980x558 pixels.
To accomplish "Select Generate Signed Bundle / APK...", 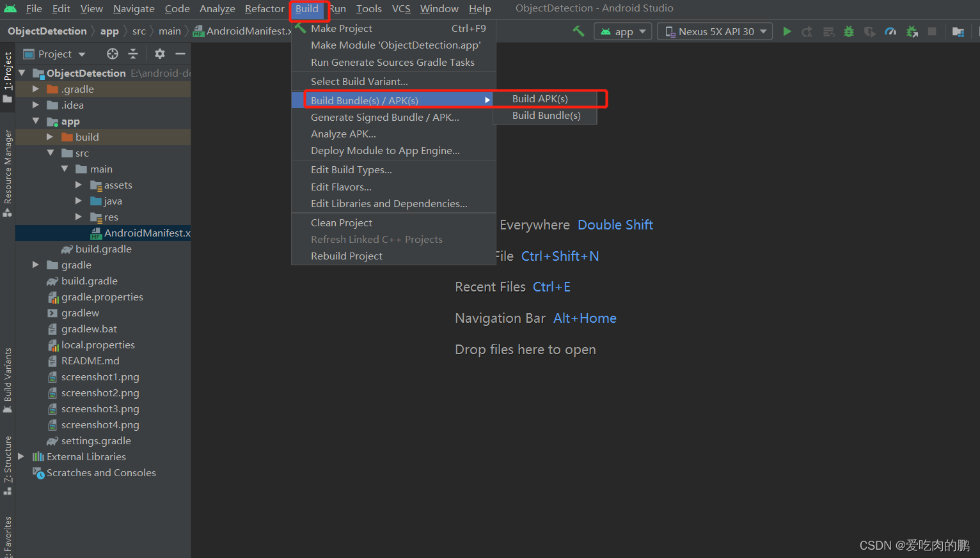I will tap(393, 117).
